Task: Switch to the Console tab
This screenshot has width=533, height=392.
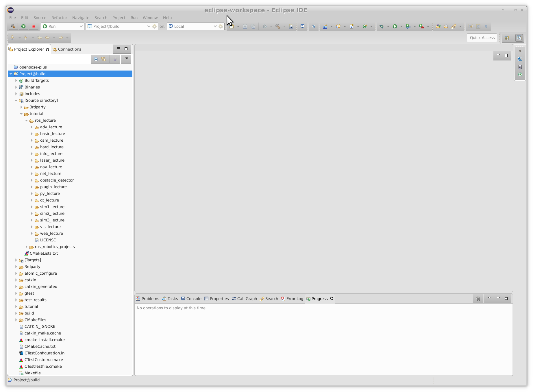Action: (191, 299)
